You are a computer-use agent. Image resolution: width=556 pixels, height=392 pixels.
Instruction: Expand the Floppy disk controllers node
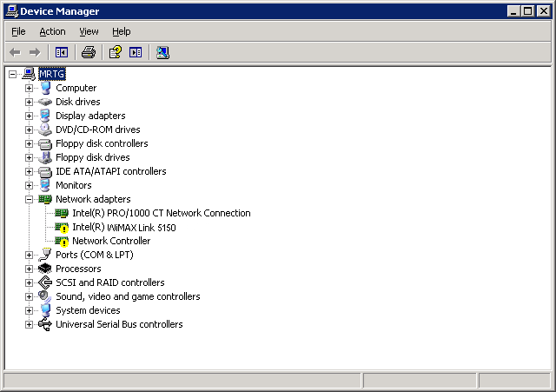click(29, 143)
